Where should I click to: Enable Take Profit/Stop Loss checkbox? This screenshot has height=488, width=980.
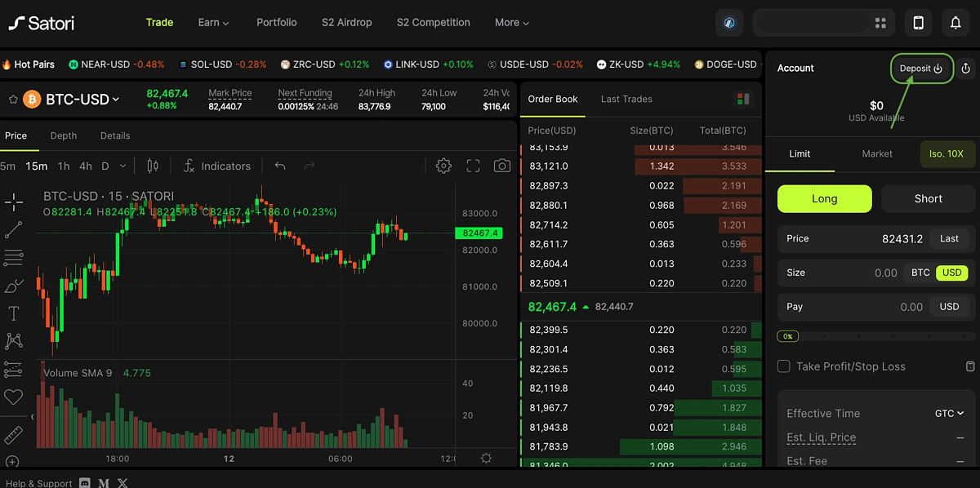coord(784,366)
